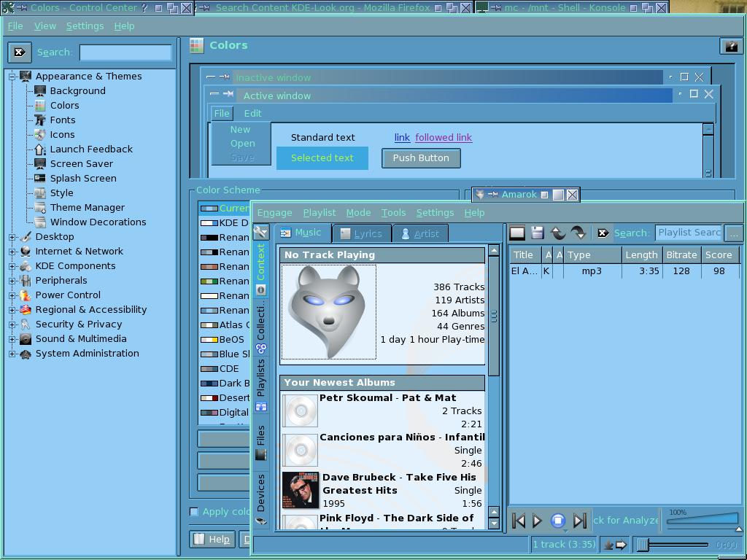Expand the System Administration node
The image size is (747, 560).
[12, 354]
